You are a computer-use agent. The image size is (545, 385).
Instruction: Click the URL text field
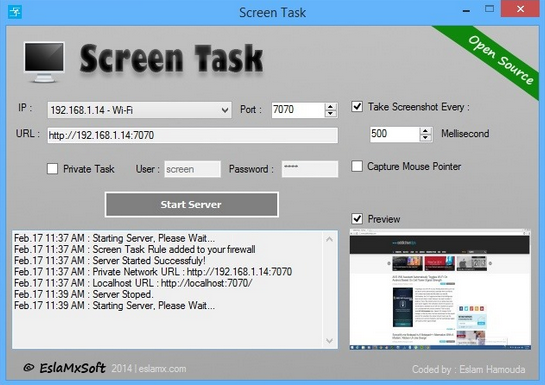click(x=193, y=135)
